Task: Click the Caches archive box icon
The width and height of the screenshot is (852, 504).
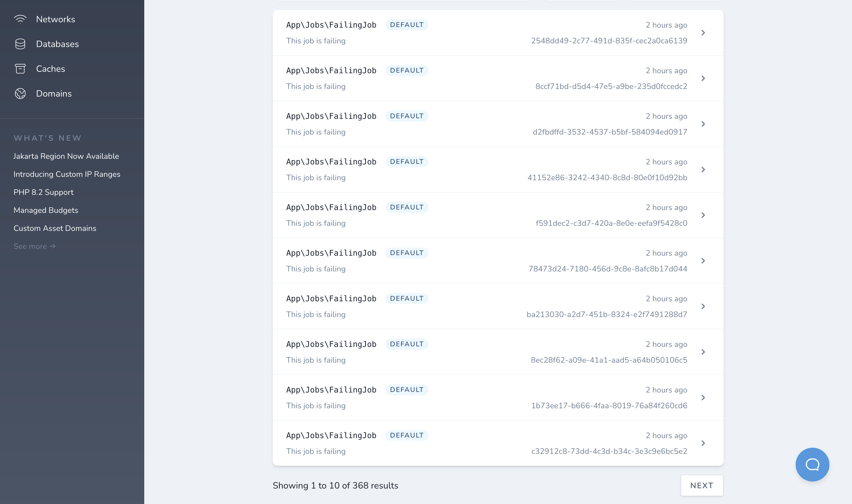Action: (20, 69)
